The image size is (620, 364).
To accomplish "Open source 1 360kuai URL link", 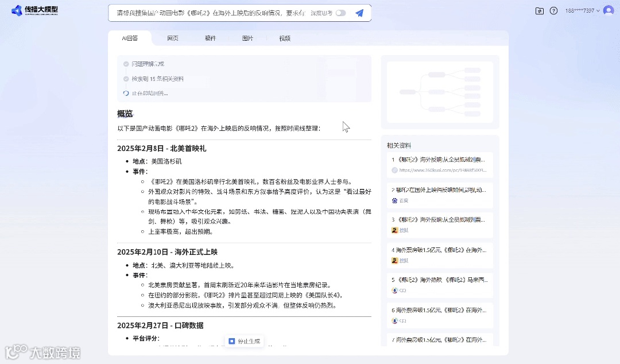I will click(x=443, y=170).
